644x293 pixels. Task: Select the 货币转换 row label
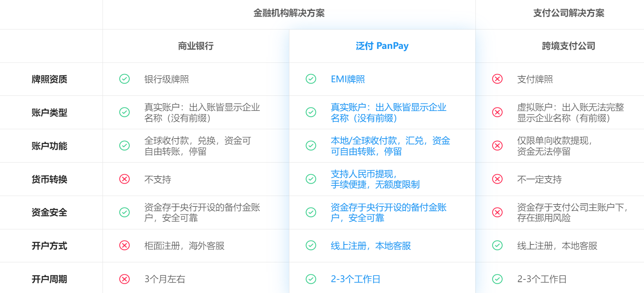[49, 179]
